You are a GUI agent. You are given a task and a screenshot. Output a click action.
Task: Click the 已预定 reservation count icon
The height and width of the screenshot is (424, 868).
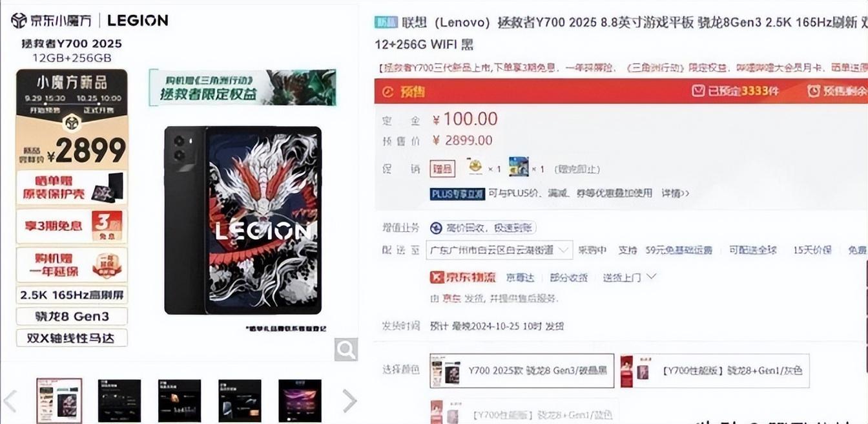pos(698,91)
